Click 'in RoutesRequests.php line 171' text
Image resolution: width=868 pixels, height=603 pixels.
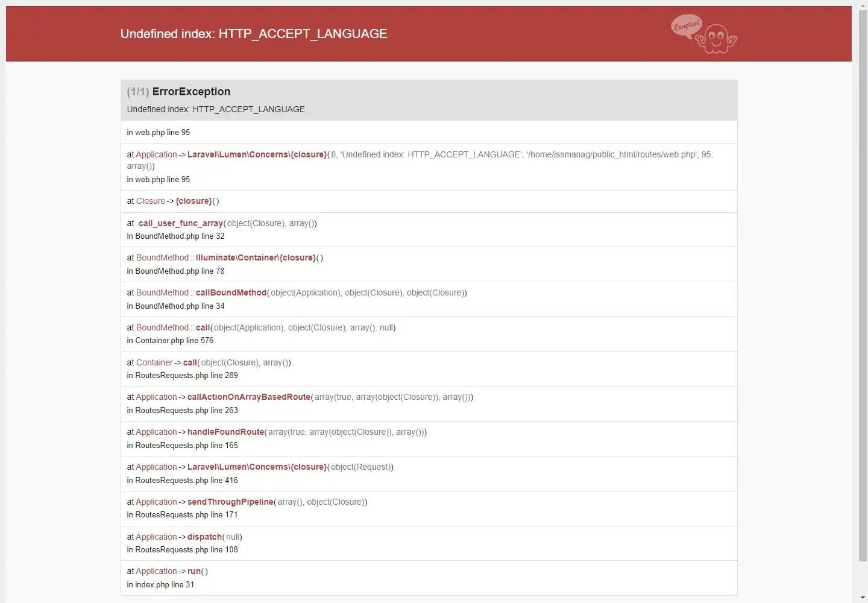tap(182, 515)
